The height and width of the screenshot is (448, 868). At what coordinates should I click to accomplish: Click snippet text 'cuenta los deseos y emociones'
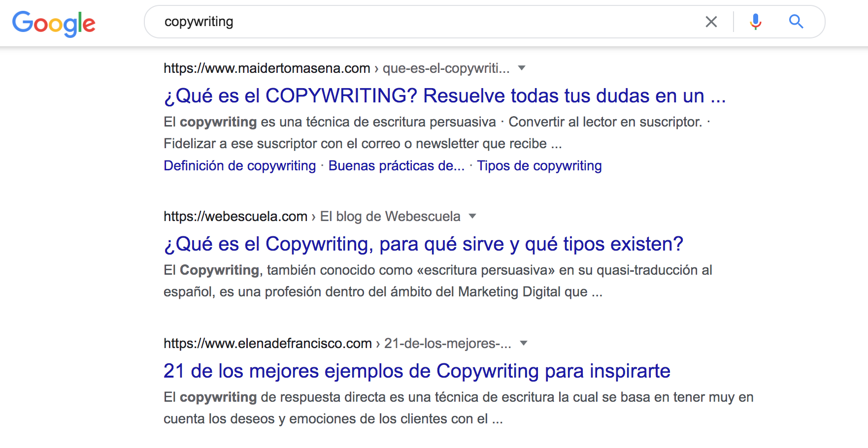[260, 419]
